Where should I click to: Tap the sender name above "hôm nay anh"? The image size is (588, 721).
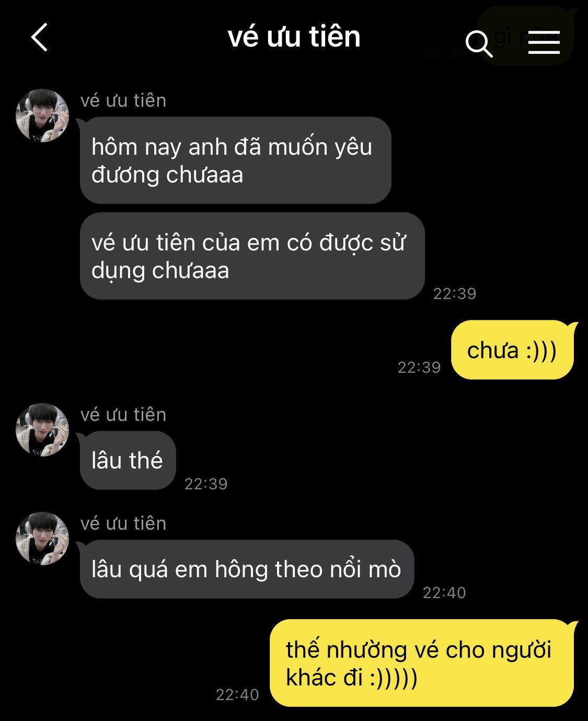click(x=123, y=100)
